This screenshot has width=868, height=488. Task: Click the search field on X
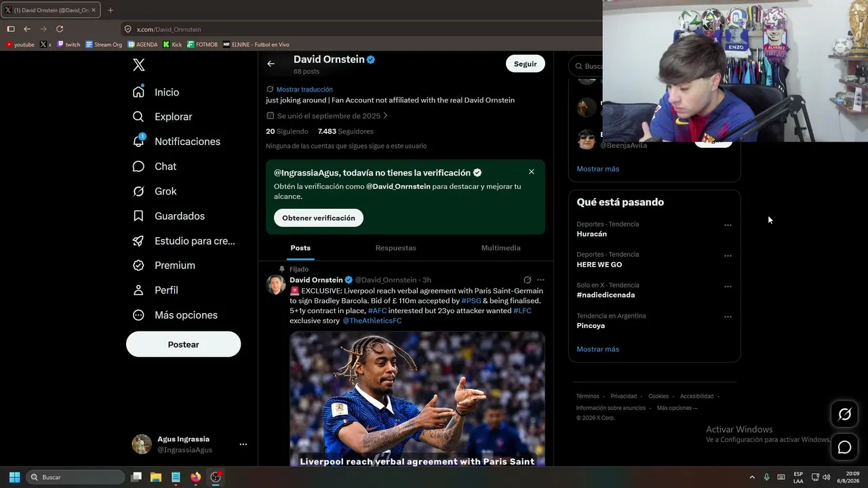[586, 66]
